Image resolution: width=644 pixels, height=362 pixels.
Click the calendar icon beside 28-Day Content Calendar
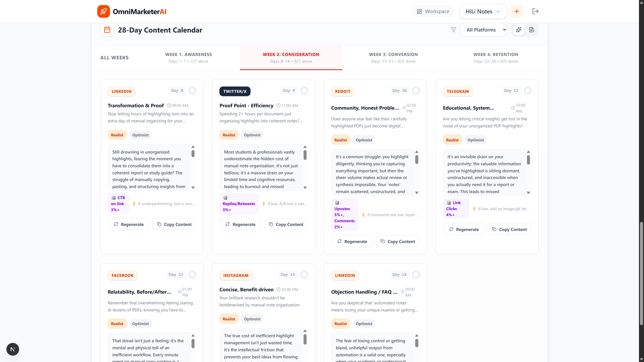[107, 30]
